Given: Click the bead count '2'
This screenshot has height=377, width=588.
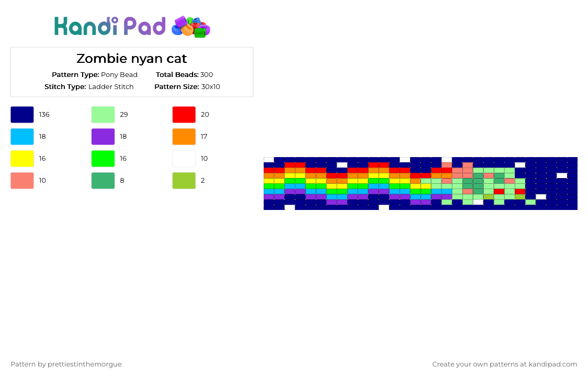Looking at the screenshot, I should pos(203,181).
